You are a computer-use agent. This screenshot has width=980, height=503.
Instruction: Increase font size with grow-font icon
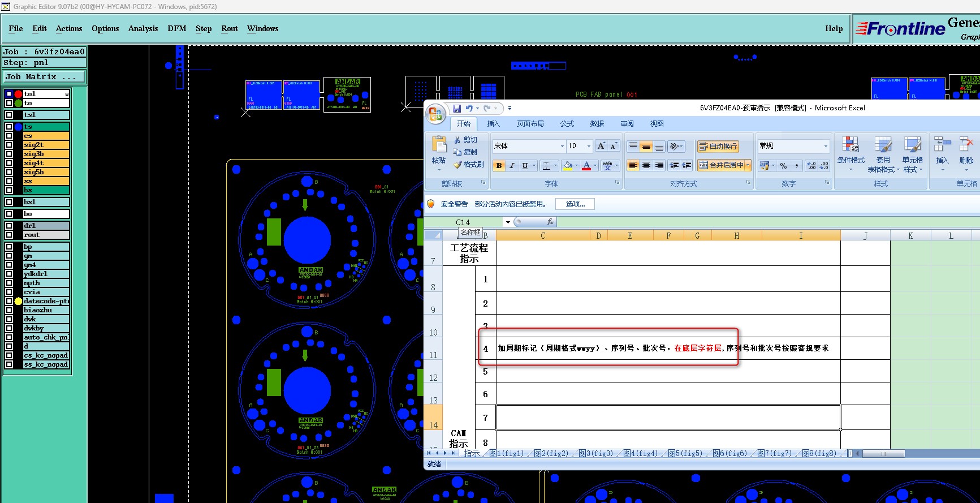pos(601,146)
